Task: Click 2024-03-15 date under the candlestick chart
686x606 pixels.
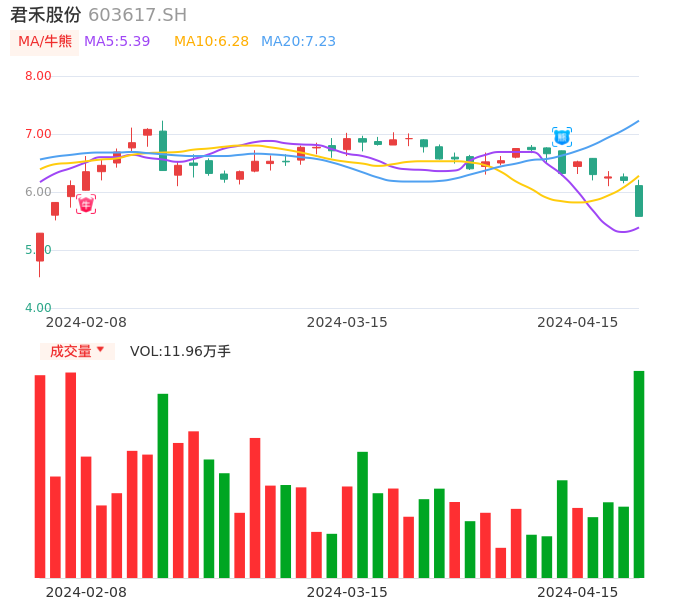Action: [x=346, y=322]
